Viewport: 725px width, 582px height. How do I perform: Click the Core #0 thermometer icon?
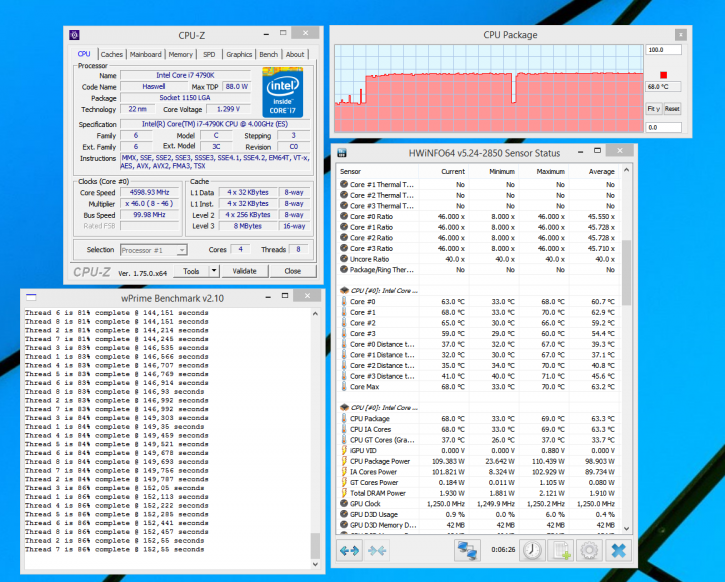(344, 301)
